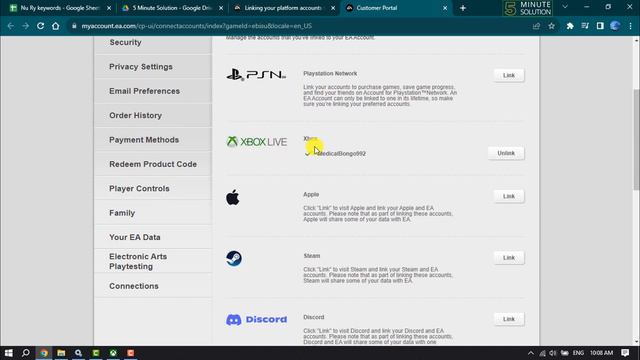Go forward in browser history
The image size is (640, 360).
25,26
